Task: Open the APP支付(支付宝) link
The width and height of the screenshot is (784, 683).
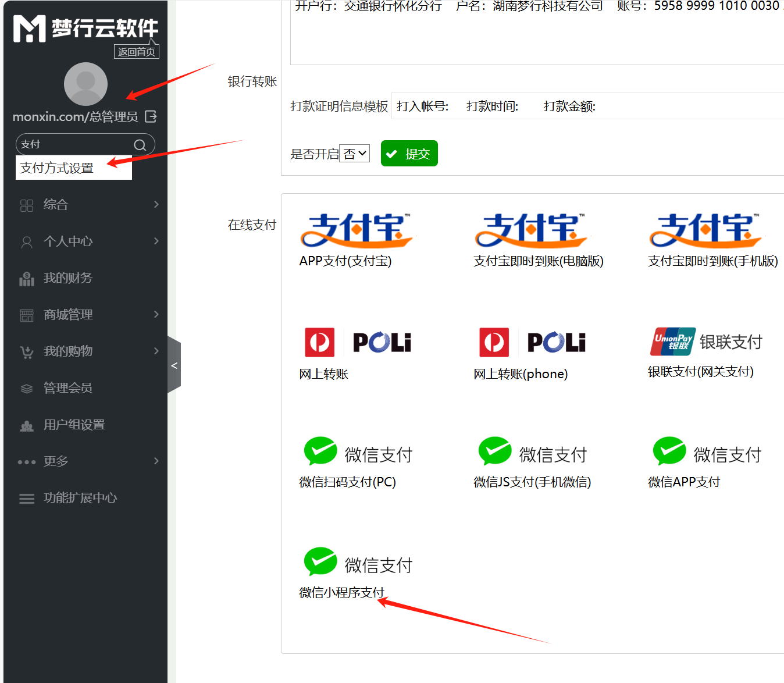Action: [345, 261]
